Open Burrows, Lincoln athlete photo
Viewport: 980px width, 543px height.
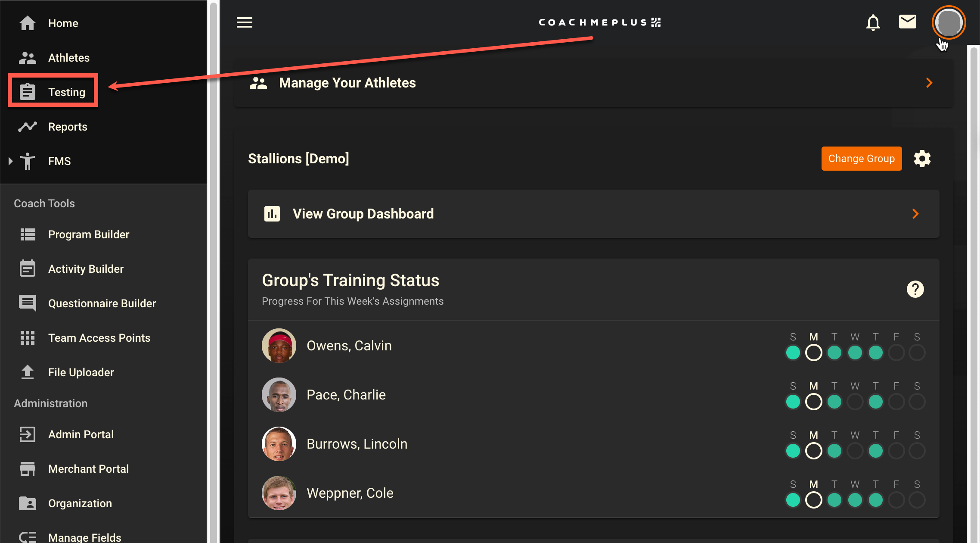pos(279,444)
